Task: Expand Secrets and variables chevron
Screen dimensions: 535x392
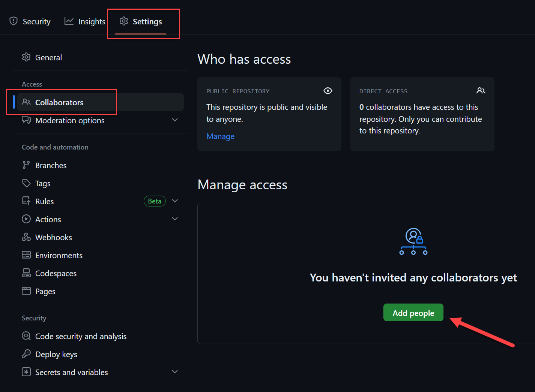Action: [x=175, y=371]
